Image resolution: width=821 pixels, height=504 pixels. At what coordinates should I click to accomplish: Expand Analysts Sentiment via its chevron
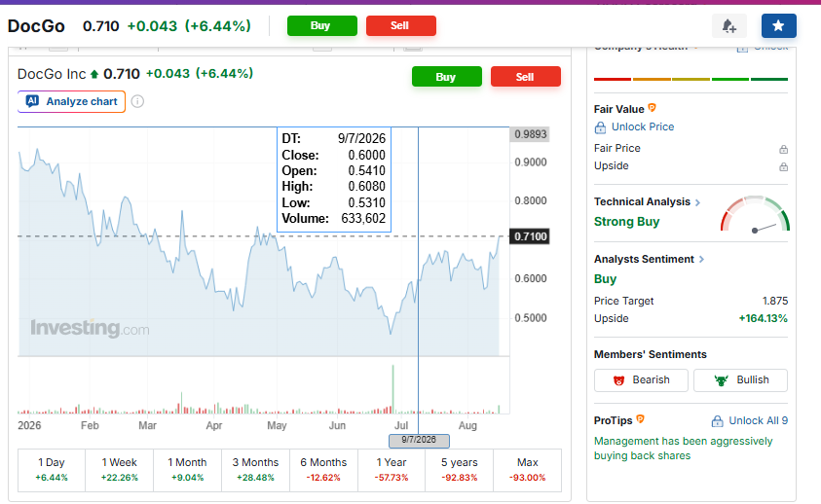(x=701, y=260)
